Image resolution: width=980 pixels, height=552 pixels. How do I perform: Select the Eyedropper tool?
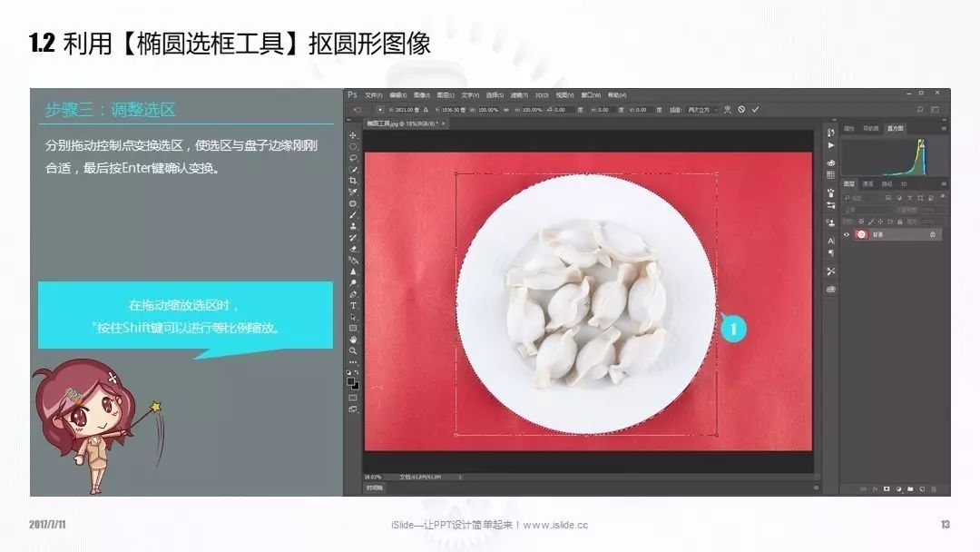click(353, 192)
